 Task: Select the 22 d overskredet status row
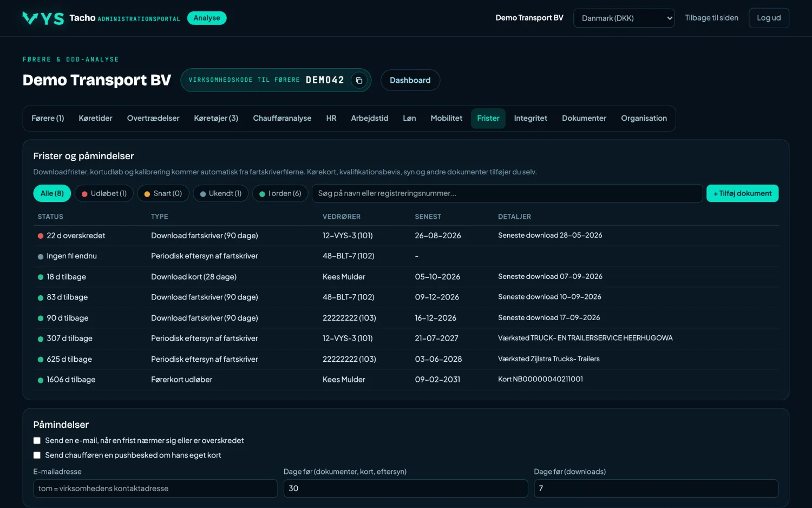pos(406,236)
